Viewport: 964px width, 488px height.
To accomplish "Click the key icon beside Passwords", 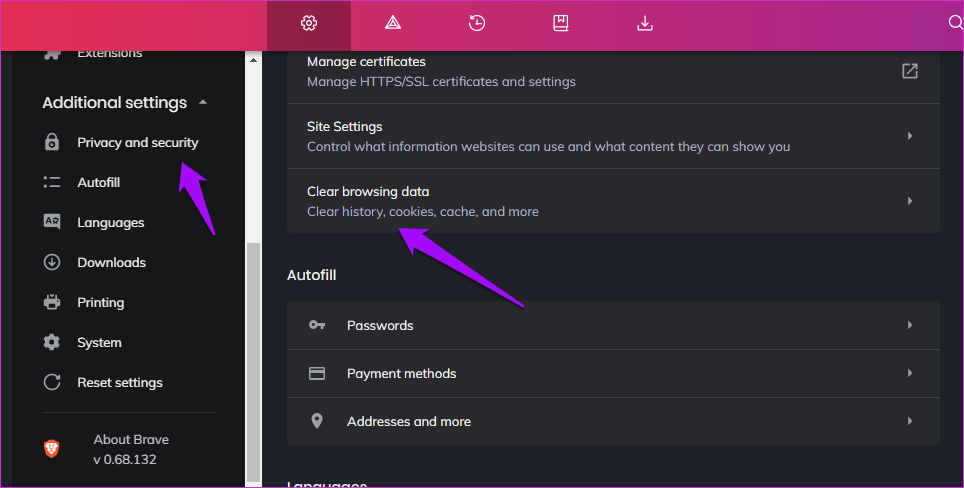I will pyautogui.click(x=317, y=325).
